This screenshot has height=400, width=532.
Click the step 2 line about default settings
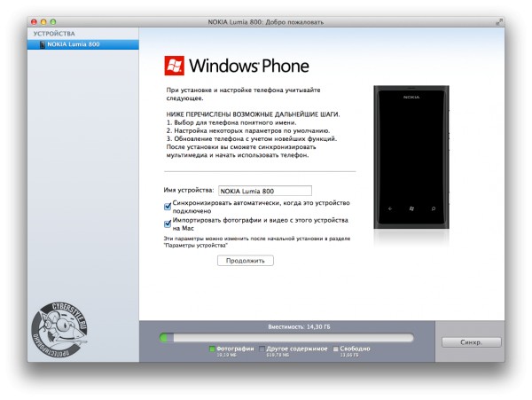tap(248, 130)
